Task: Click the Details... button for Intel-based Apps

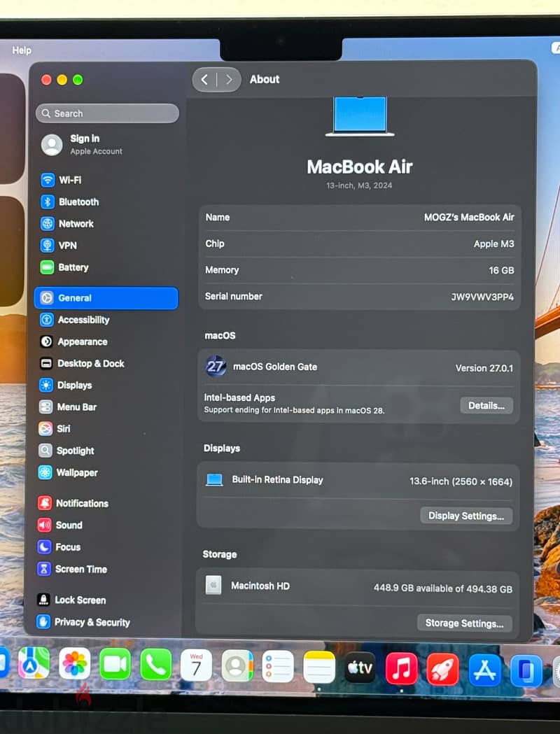Action: (486, 406)
